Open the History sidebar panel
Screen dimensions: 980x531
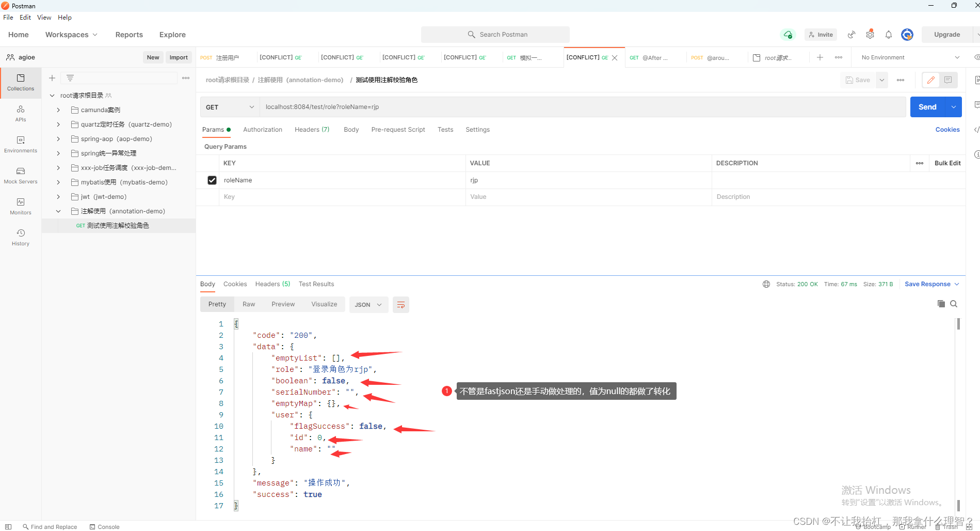[x=20, y=237]
